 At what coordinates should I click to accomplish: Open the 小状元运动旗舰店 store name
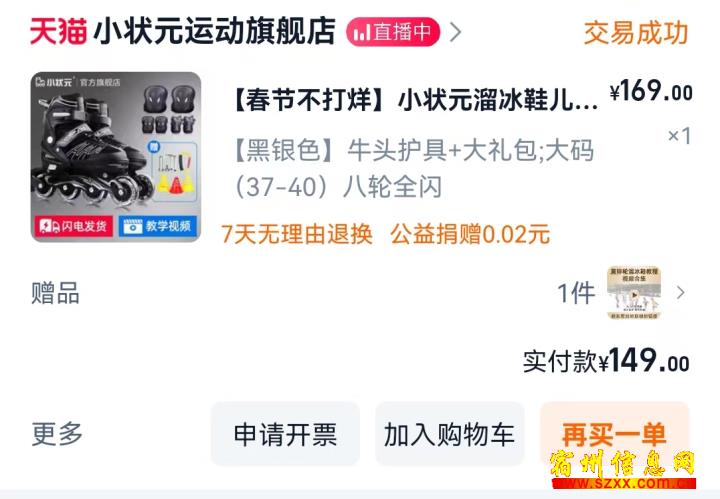tap(214, 31)
